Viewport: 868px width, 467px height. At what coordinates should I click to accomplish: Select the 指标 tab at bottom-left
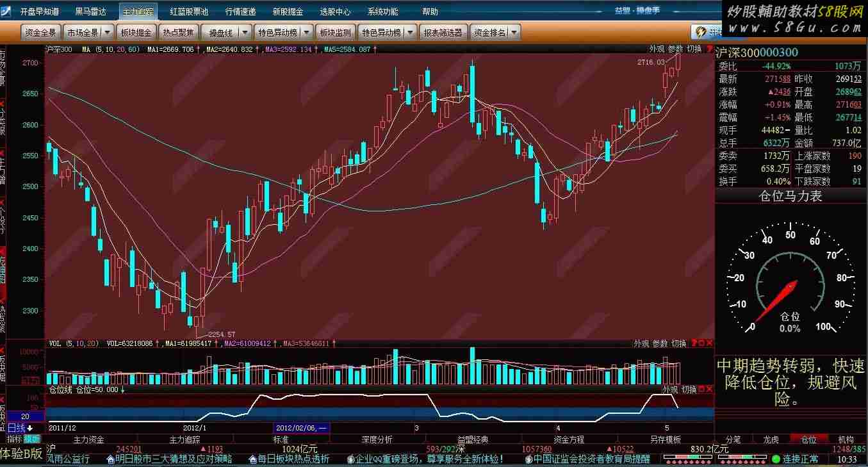click(x=14, y=439)
